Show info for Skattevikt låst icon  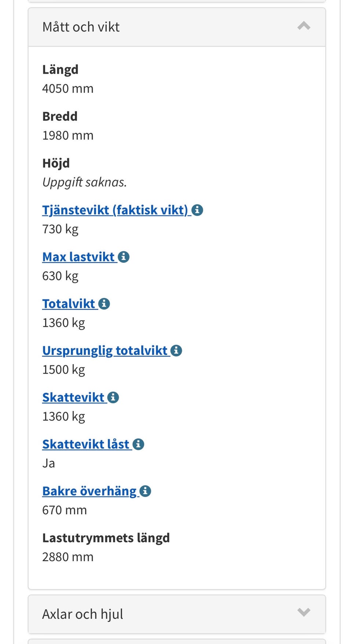coord(138,445)
